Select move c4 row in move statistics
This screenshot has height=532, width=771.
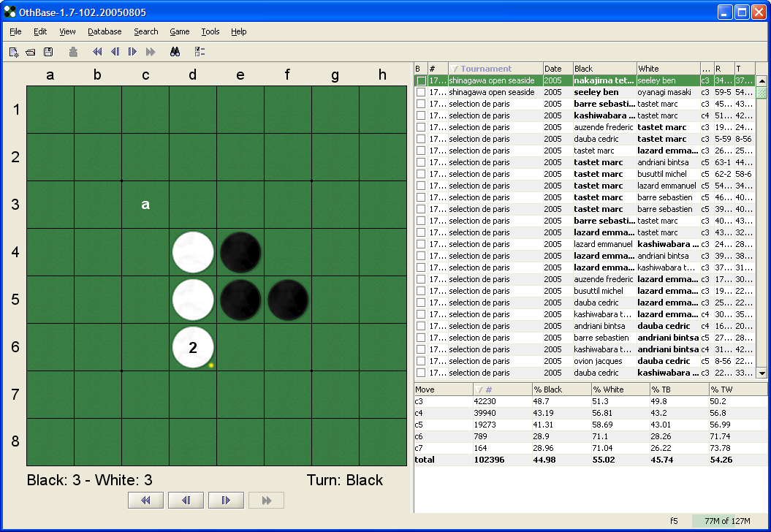pyautogui.click(x=590, y=413)
